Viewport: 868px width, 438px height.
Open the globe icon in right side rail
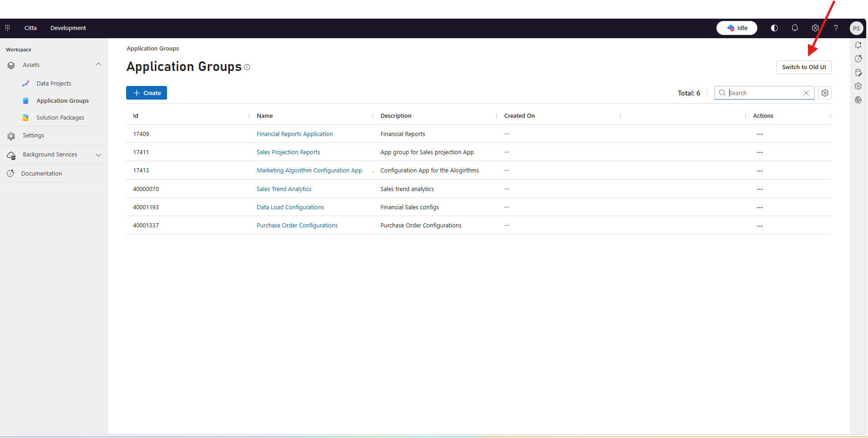point(858,100)
